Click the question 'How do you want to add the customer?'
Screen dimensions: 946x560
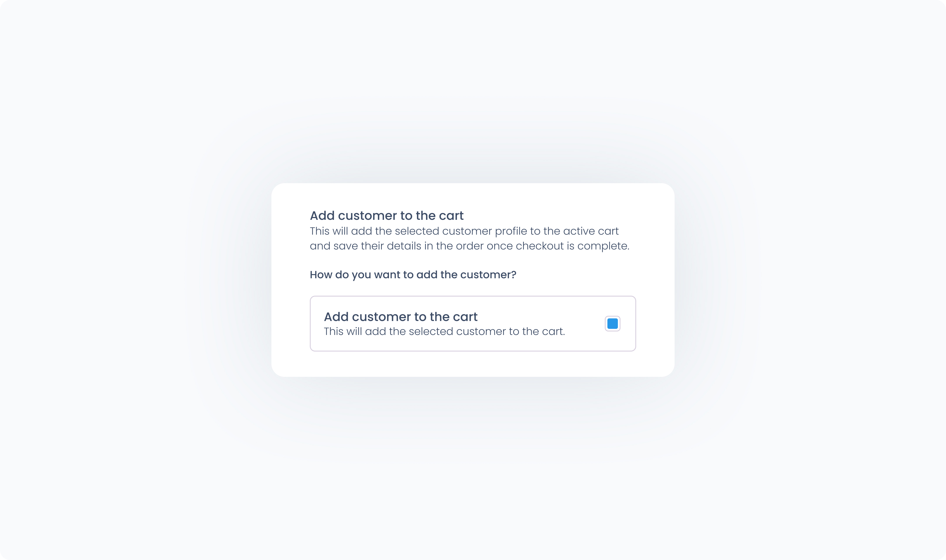click(413, 274)
